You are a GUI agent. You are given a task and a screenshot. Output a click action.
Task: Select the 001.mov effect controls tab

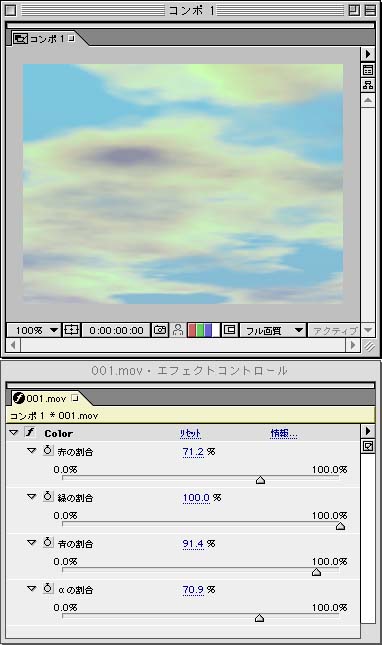pyautogui.click(x=46, y=398)
